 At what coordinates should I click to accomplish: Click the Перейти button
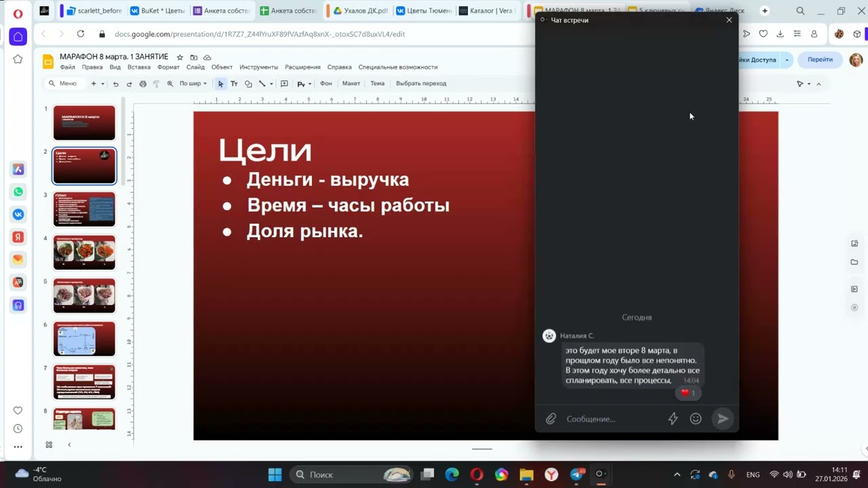pyautogui.click(x=820, y=60)
